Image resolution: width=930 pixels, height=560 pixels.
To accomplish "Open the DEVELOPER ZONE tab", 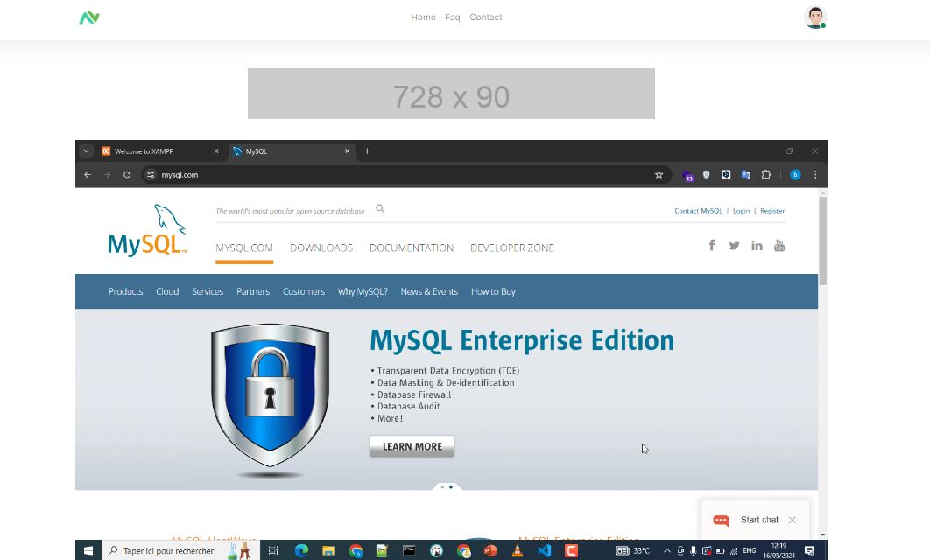I will coord(512,248).
